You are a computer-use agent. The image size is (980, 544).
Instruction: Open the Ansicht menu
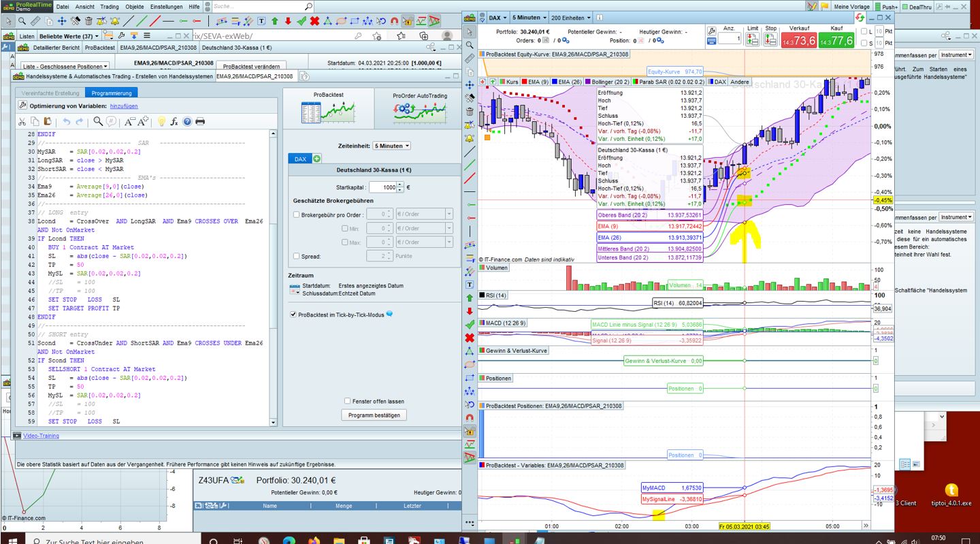84,6
